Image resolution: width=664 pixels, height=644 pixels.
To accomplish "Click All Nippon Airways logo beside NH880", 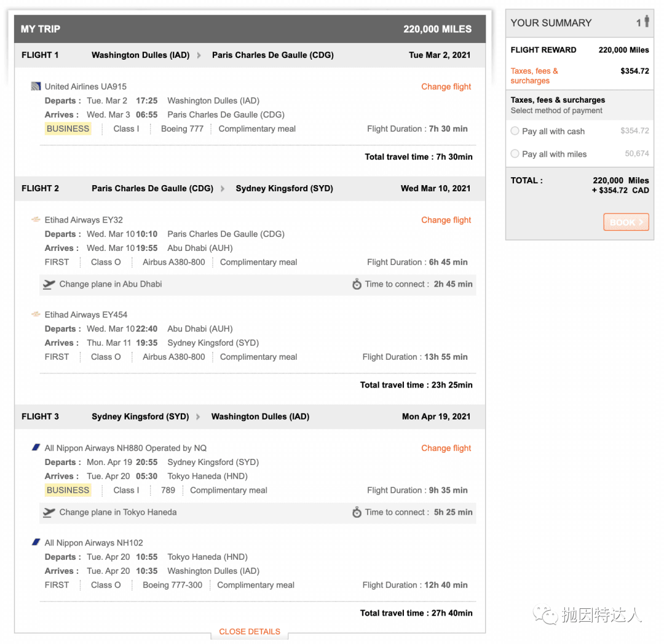I will tap(36, 448).
